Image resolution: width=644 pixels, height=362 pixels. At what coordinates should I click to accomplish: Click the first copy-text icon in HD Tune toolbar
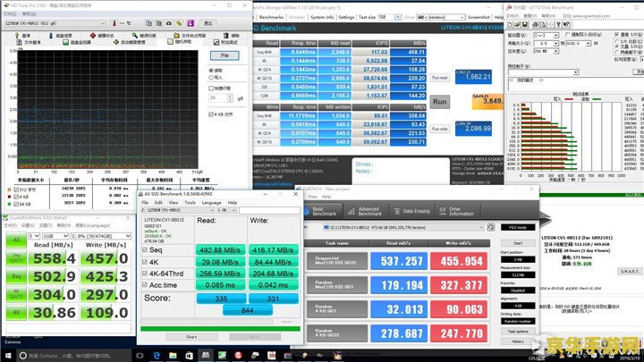point(148,23)
